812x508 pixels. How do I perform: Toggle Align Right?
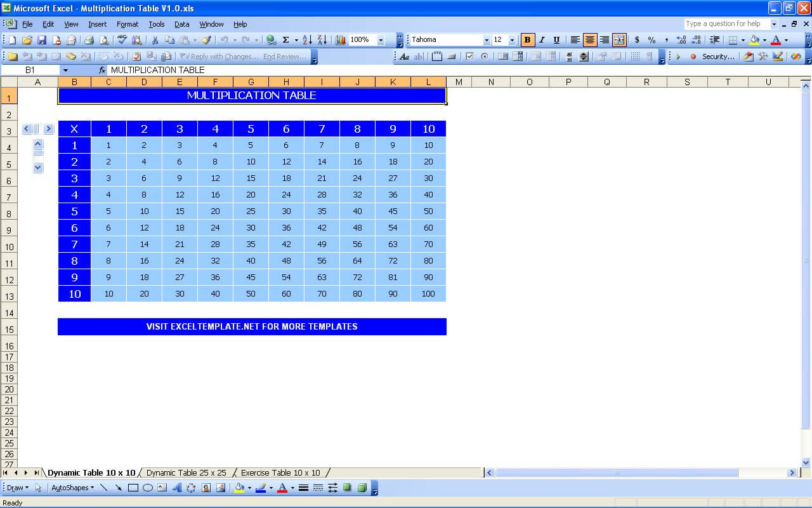pyautogui.click(x=605, y=40)
